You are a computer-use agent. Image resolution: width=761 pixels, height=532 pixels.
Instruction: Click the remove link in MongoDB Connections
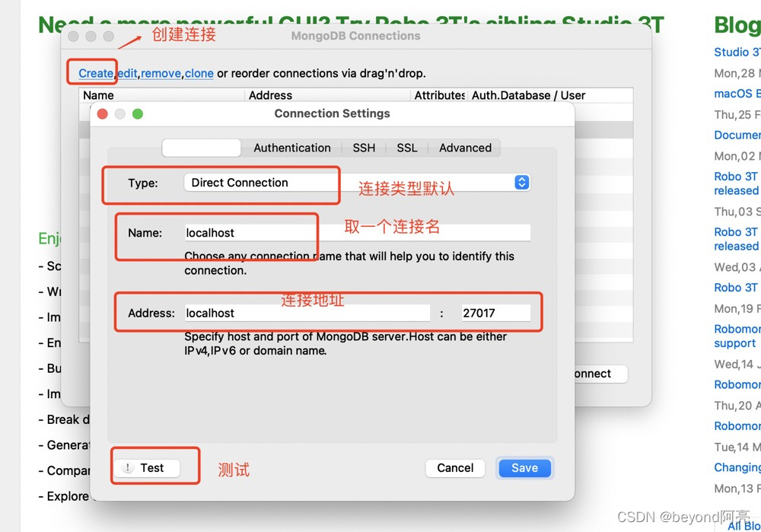[x=161, y=73]
